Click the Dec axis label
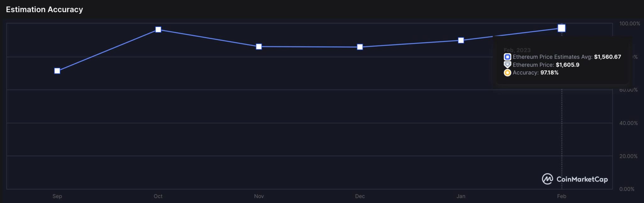The image size is (644, 203). pos(360,196)
